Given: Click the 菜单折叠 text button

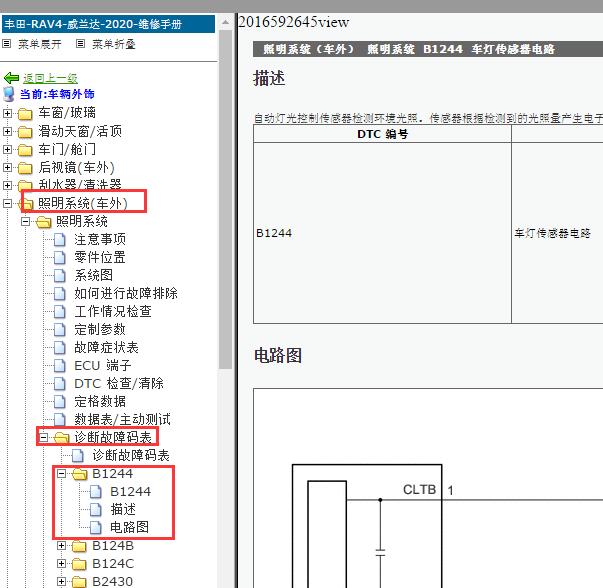Looking at the screenshot, I should tap(113, 44).
